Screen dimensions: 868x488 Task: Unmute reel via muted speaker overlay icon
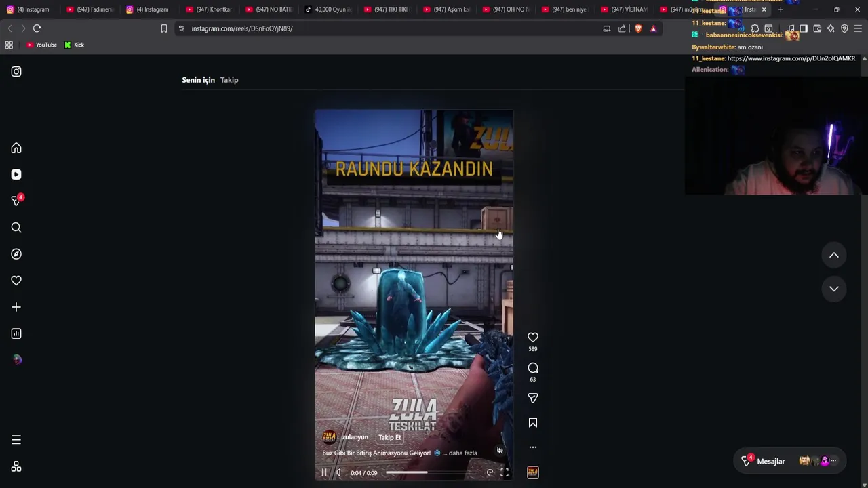(500, 451)
